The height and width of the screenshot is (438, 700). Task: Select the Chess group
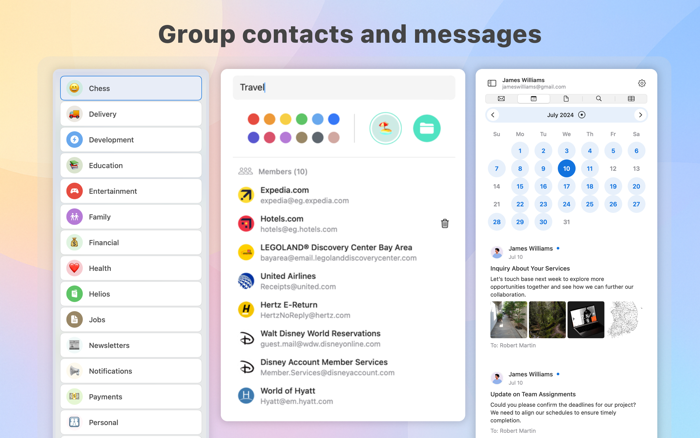click(x=131, y=88)
